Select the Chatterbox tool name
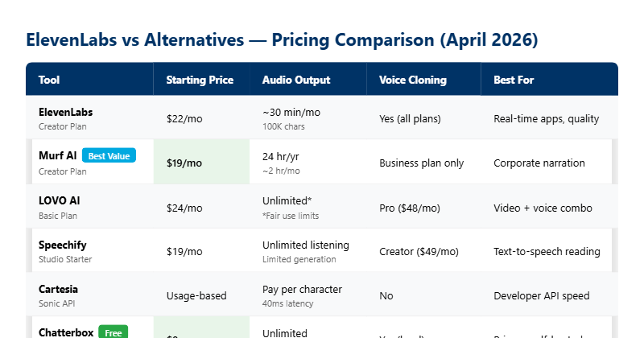 point(65,332)
